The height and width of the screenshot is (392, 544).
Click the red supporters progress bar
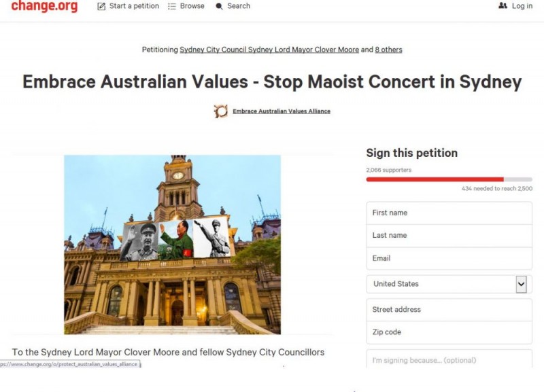pyautogui.click(x=435, y=179)
